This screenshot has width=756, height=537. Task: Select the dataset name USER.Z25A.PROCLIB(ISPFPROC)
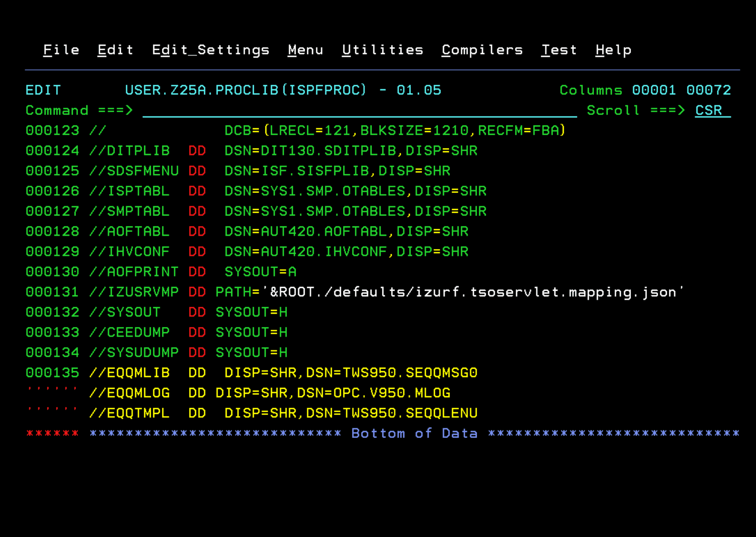pos(246,90)
